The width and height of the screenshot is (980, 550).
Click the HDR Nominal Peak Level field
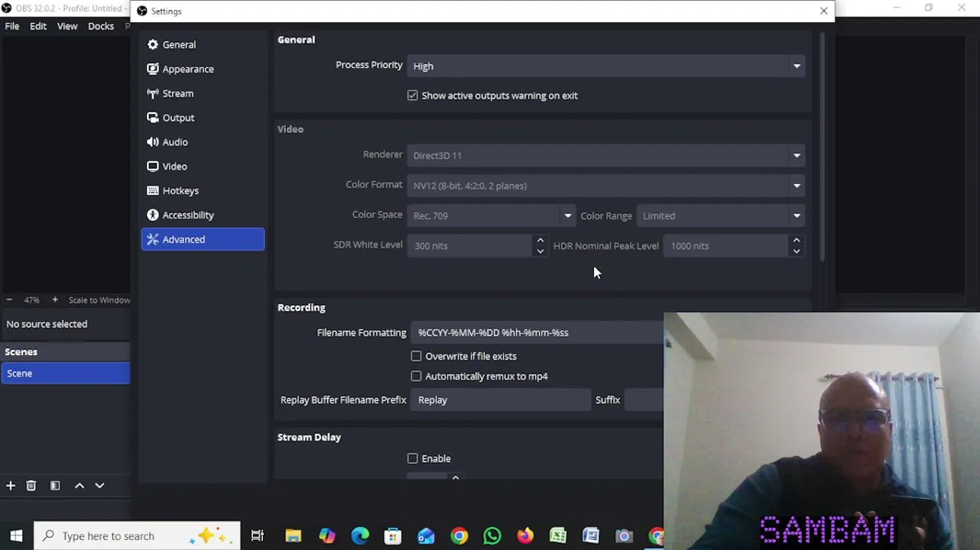pos(727,246)
